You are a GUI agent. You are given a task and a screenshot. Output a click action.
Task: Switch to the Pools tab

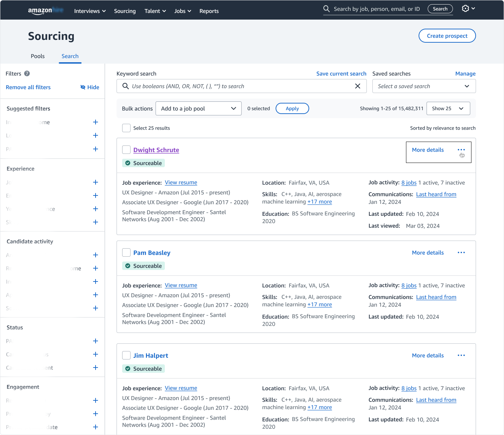tap(38, 56)
